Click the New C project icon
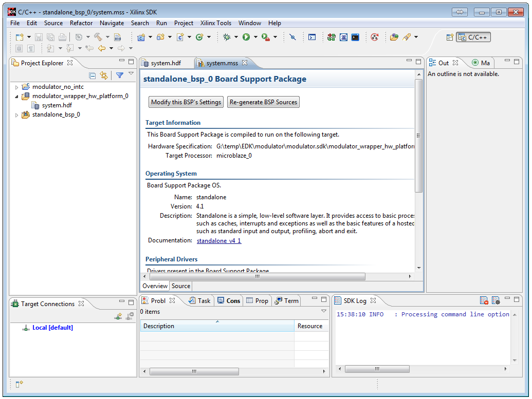The width and height of the screenshot is (532, 399). 141,37
